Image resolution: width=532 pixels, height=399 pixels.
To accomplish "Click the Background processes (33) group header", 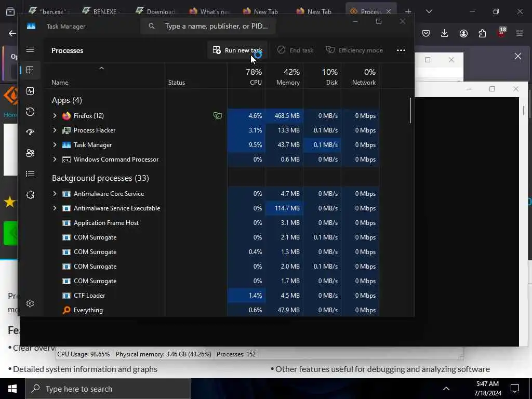I will pyautogui.click(x=100, y=178).
